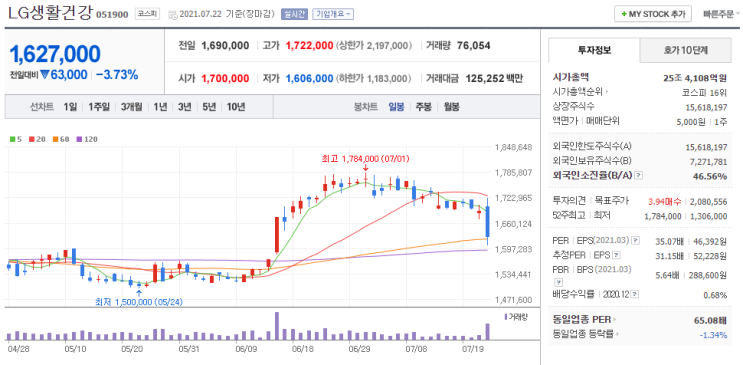Click the 실시간 realtime badge
The image size is (743, 365).
pyautogui.click(x=295, y=14)
